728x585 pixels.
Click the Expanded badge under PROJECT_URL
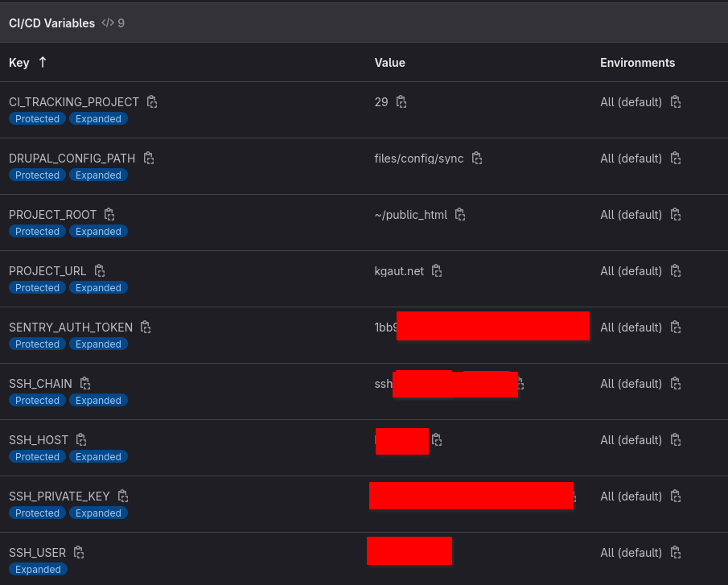[x=98, y=288]
